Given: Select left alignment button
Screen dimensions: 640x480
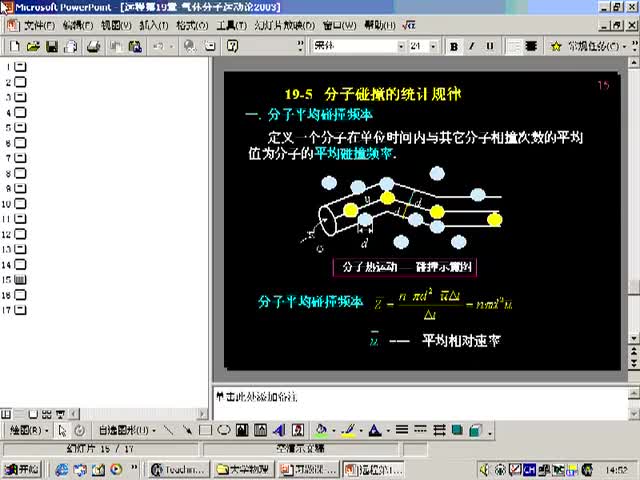Looking at the screenshot, I should (x=513, y=47).
